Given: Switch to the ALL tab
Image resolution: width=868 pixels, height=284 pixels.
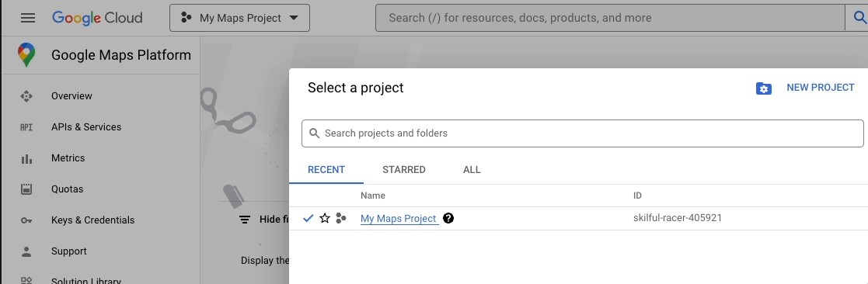Looking at the screenshot, I should (472, 170).
